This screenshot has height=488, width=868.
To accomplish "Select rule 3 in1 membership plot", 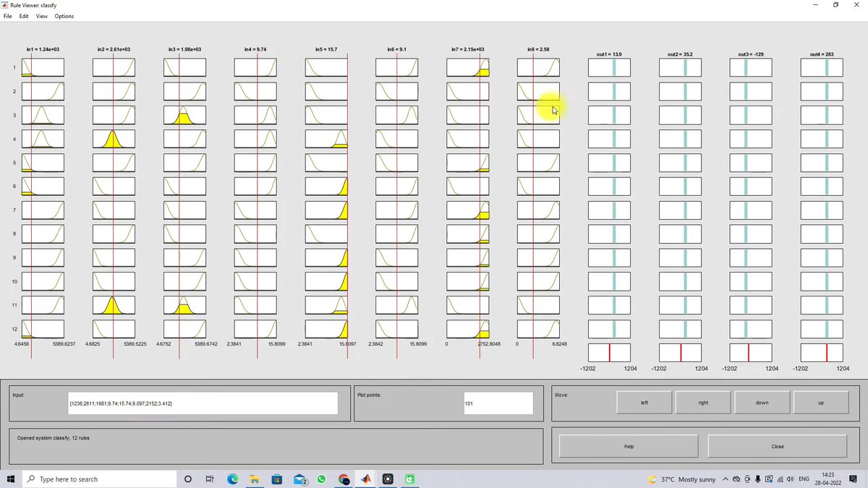I will pos(43,115).
